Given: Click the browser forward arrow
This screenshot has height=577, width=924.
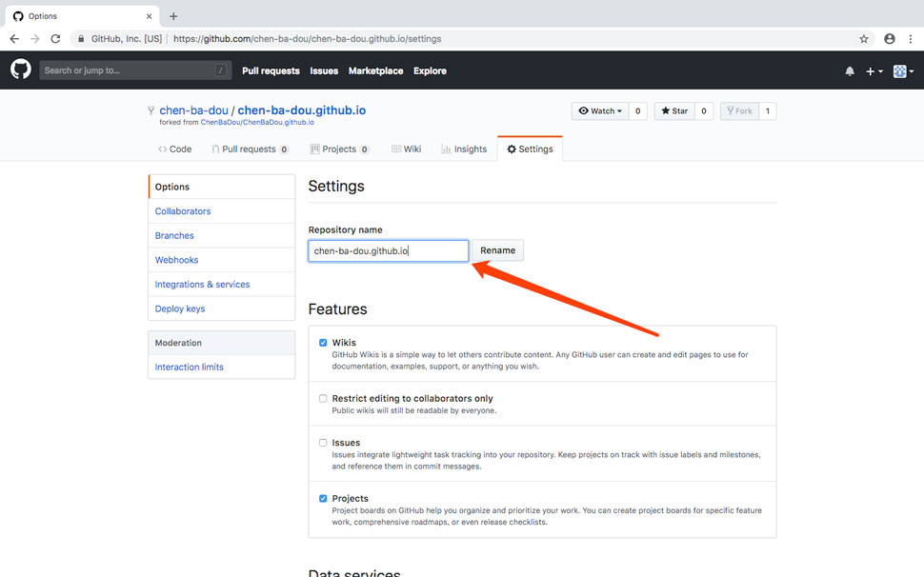Looking at the screenshot, I should click(x=34, y=39).
